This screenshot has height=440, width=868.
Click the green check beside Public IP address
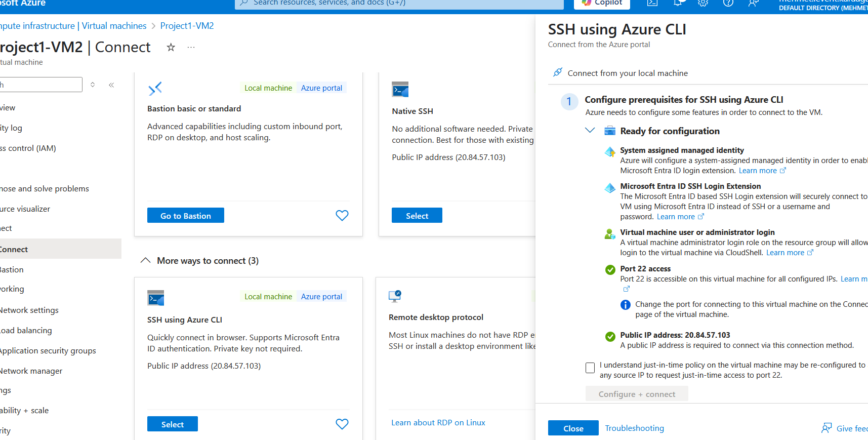[610, 336]
